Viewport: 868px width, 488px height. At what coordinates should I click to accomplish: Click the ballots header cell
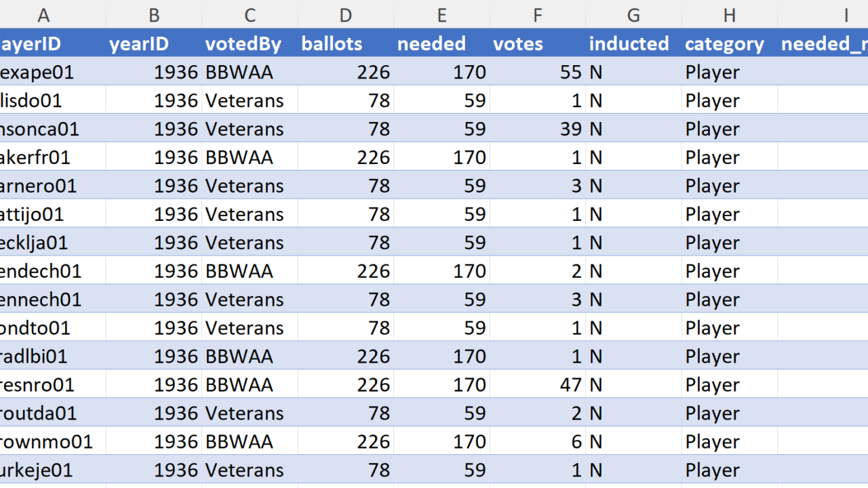(345, 44)
